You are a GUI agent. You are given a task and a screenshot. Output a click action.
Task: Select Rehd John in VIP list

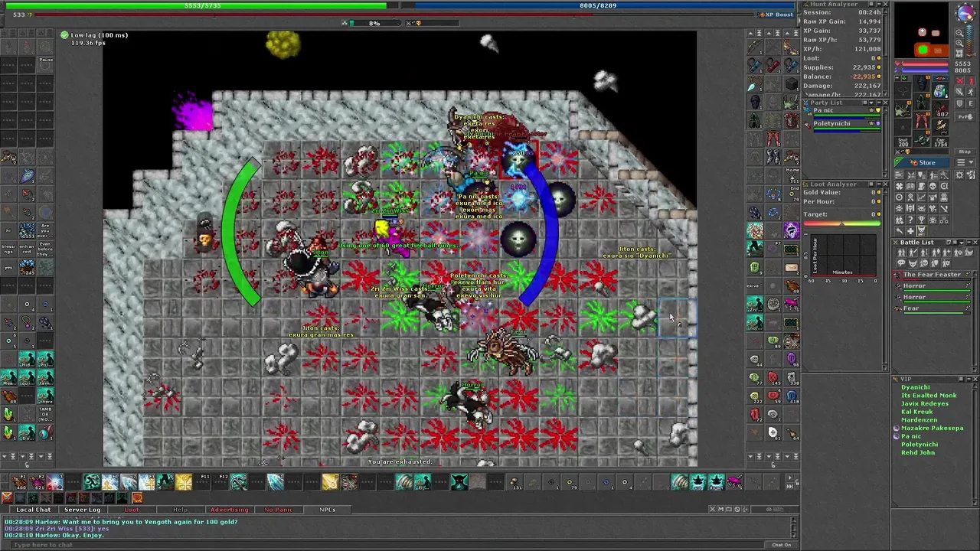coord(918,452)
